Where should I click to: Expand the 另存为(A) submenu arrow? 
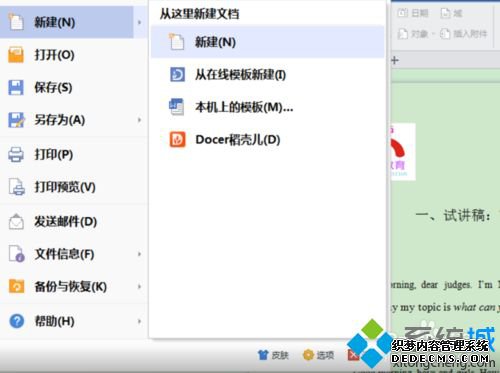tap(139, 120)
